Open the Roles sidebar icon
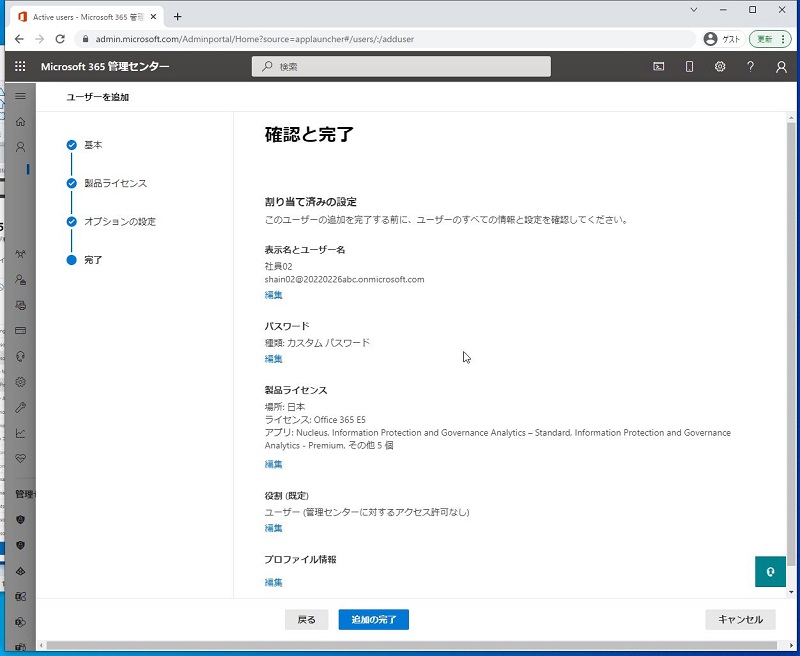The image size is (800, 656). pos(20,280)
